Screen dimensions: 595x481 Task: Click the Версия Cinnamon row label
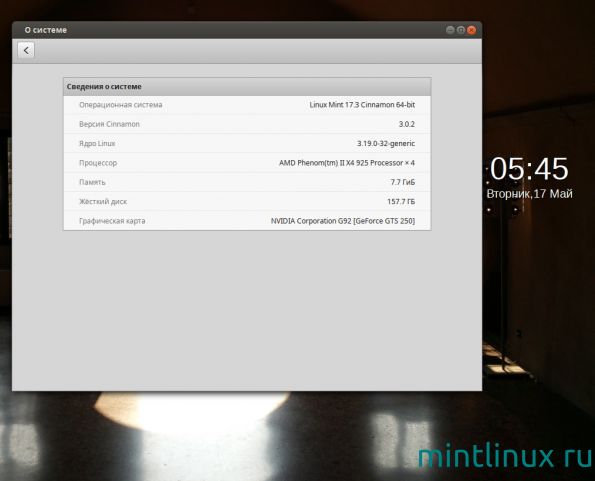pyautogui.click(x=109, y=124)
